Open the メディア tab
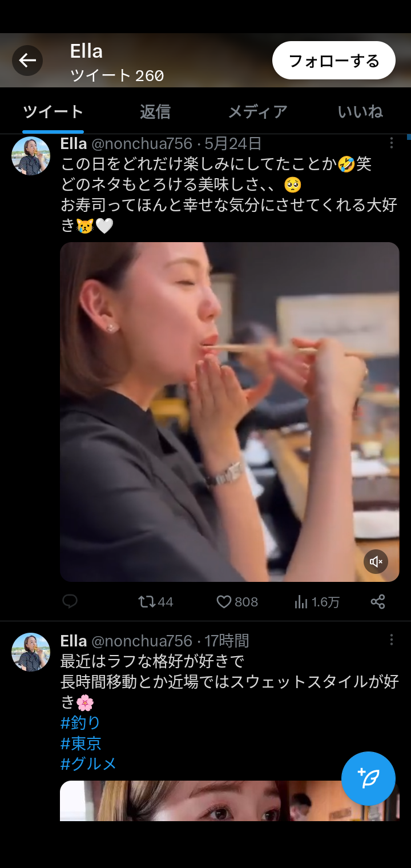411x868 pixels. tap(257, 111)
